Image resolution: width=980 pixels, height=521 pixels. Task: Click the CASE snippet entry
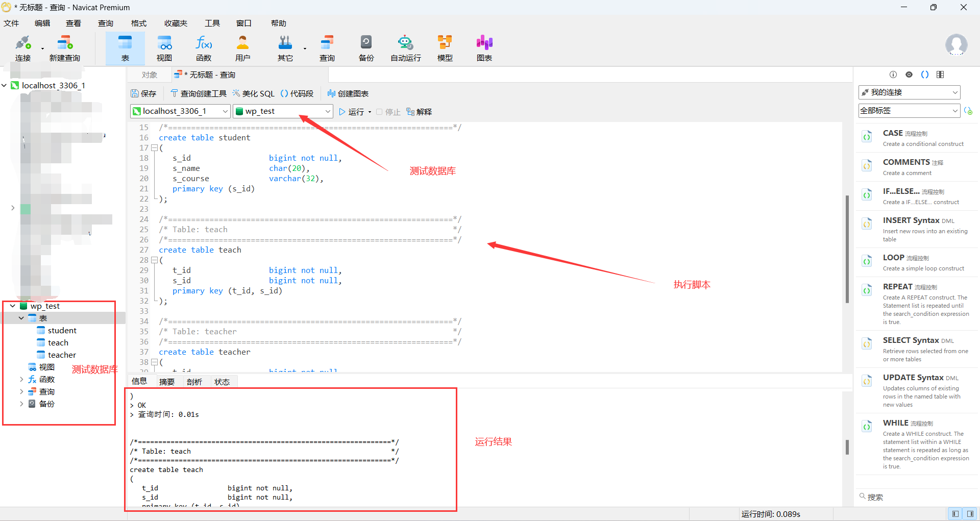[917, 138]
